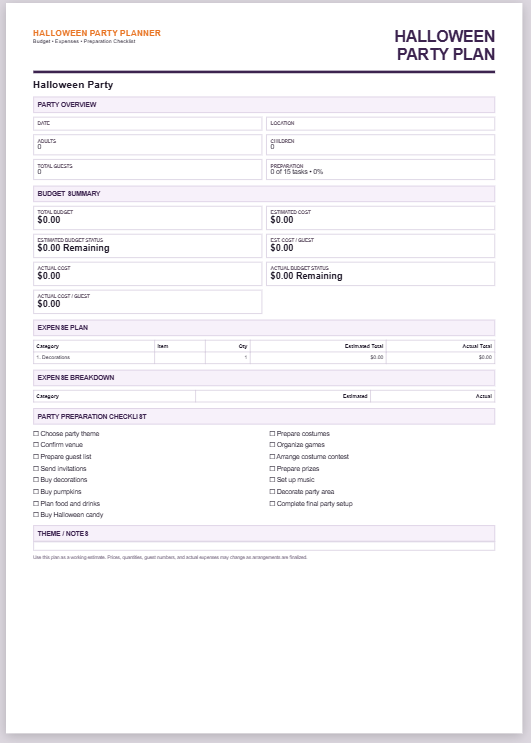This screenshot has width=531, height=743.
Task: Click the Decorations row in Expense Plan
Action: click(264, 357)
